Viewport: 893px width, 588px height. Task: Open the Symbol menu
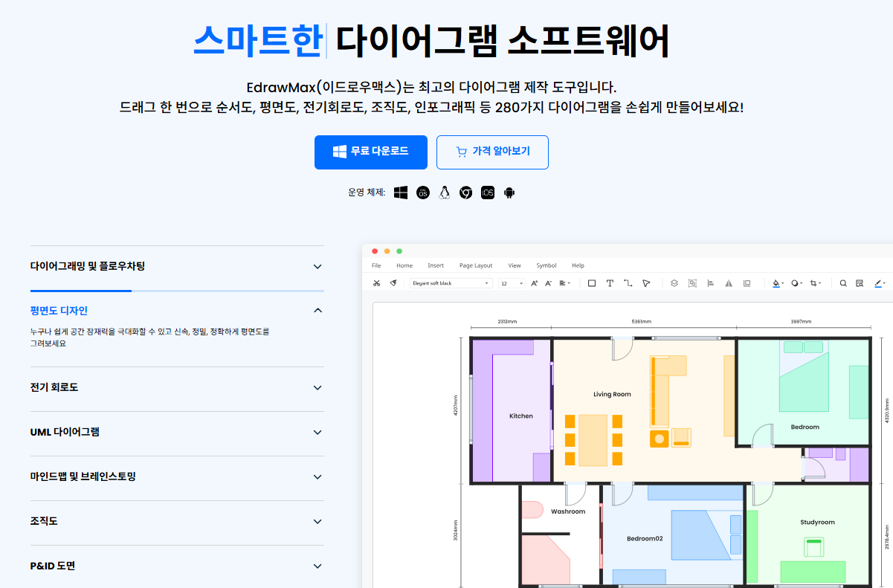point(547,265)
